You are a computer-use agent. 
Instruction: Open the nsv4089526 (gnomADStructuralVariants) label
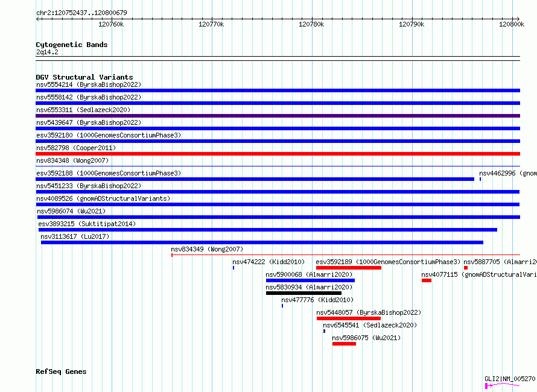[103, 198]
